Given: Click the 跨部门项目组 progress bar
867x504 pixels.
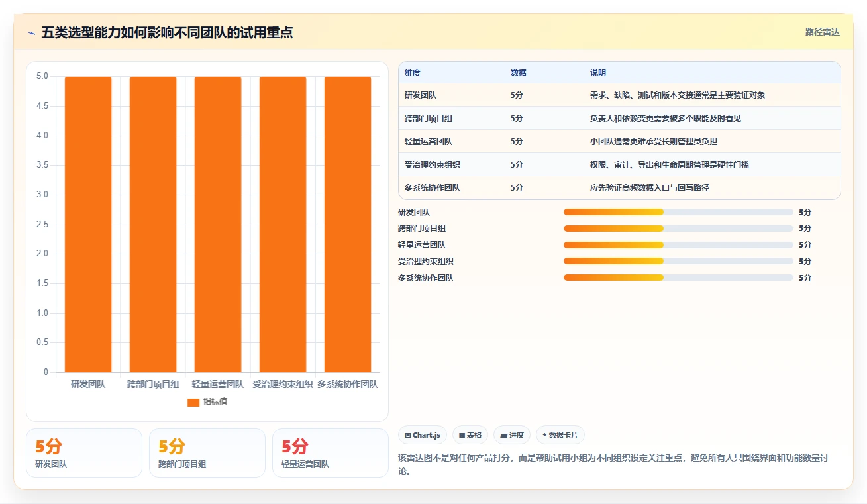Looking at the screenshot, I should click(x=678, y=228).
